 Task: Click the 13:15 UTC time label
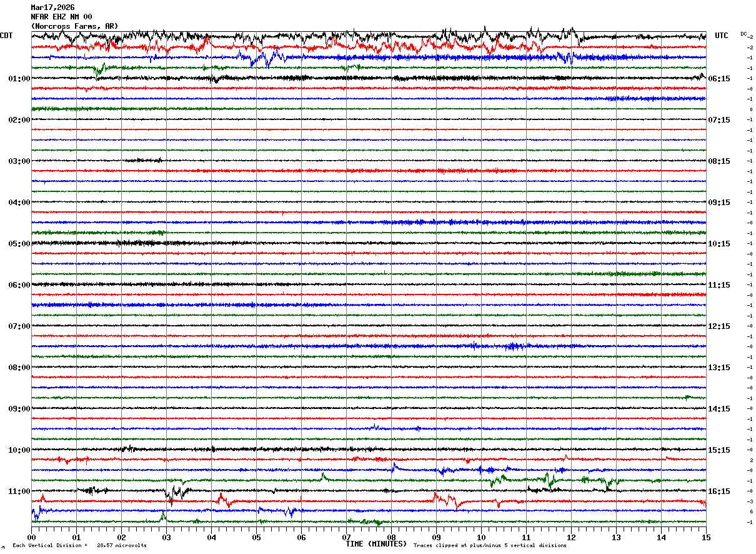[719, 368]
